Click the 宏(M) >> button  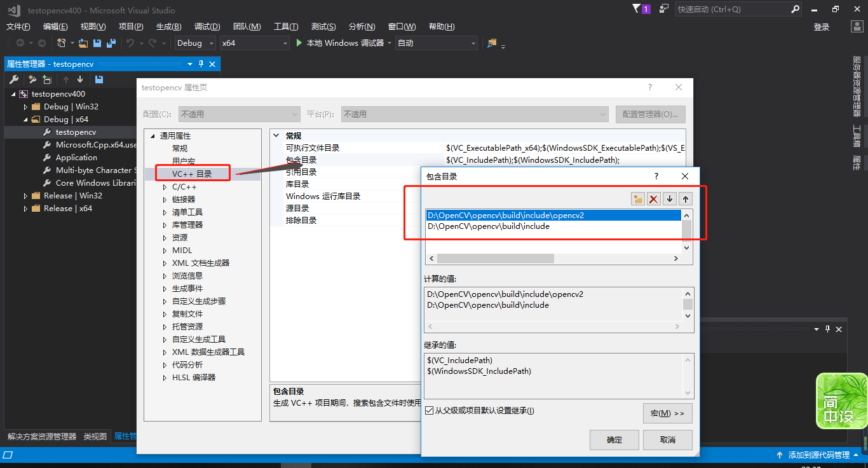click(x=667, y=413)
